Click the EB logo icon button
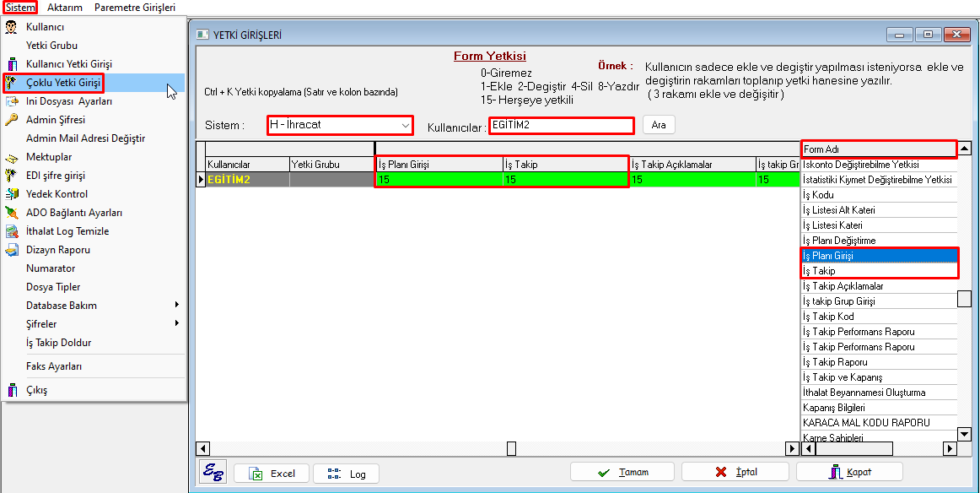This screenshot has height=493, width=980. coord(213,473)
